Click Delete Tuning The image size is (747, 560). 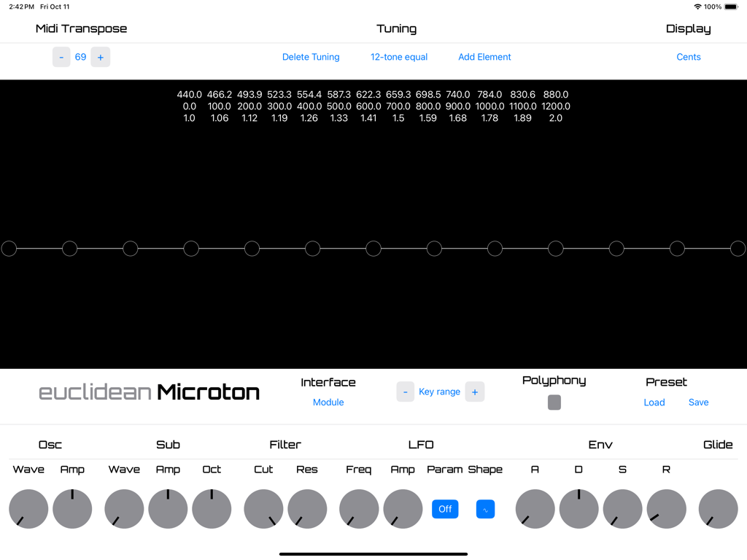click(x=311, y=57)
